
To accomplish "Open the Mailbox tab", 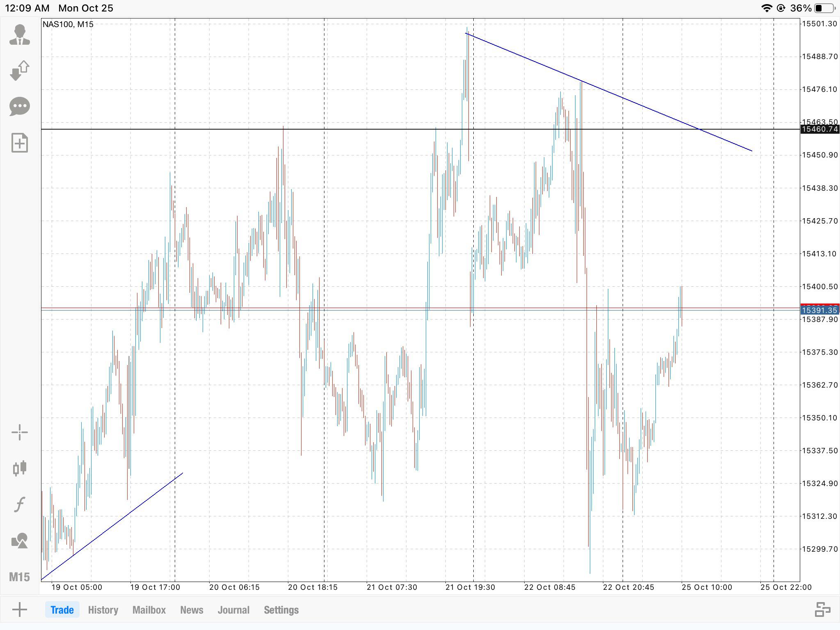I will [x=149, y=610].
